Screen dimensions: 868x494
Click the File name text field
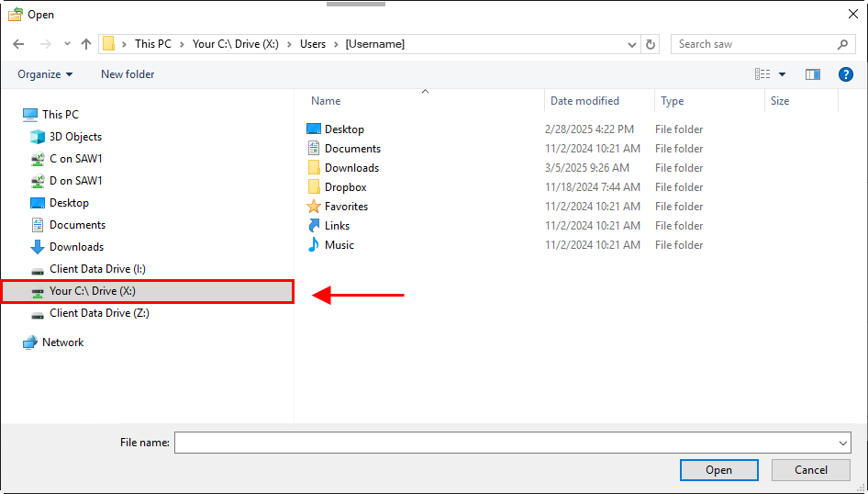[x=505, y=443]
